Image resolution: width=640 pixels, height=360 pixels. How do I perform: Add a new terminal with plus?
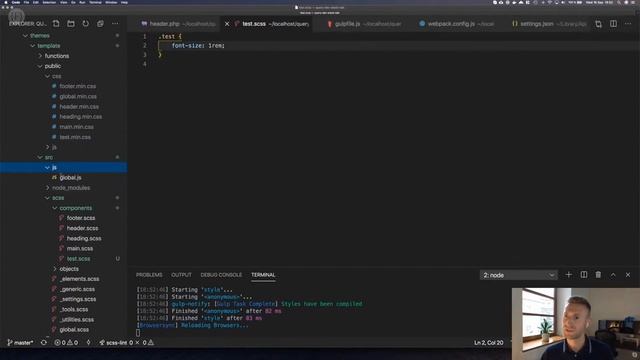[x=569, y=275]
